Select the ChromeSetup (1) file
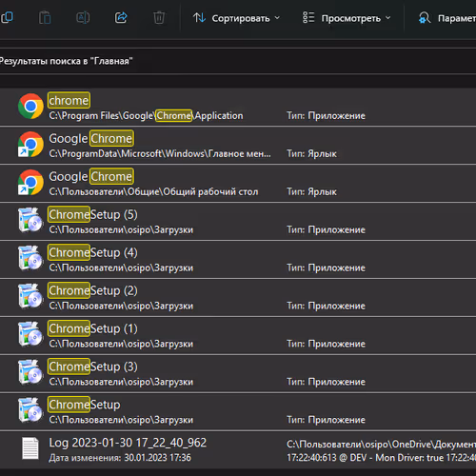This screenshot has height=476, width=476. click(238, 336)
